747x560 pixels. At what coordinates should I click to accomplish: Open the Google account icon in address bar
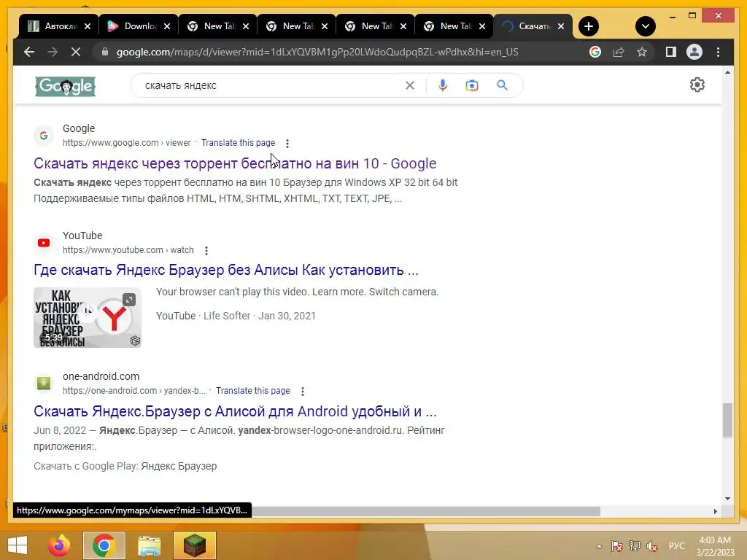pyautogui.click(x=595, y=52)
